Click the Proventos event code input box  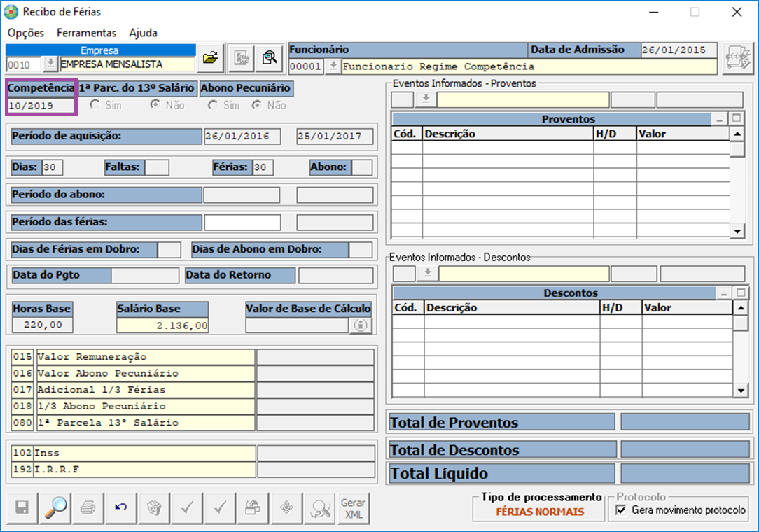[x=402, y=99]
